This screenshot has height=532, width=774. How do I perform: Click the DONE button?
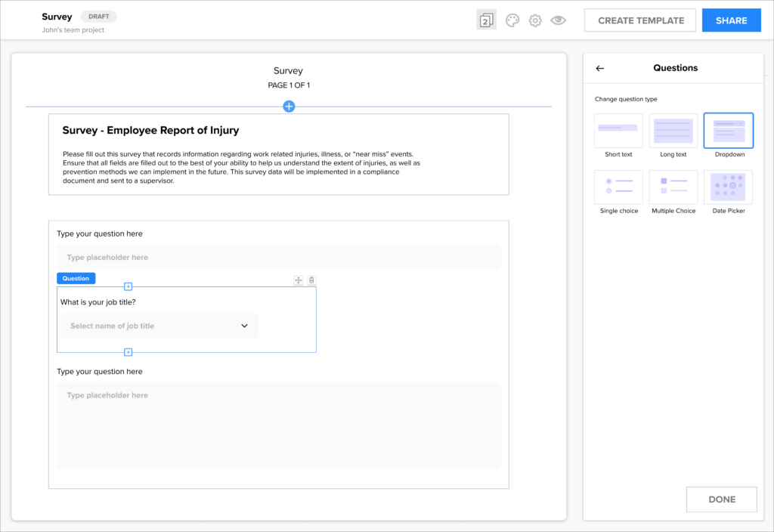[x=722, y=500]
